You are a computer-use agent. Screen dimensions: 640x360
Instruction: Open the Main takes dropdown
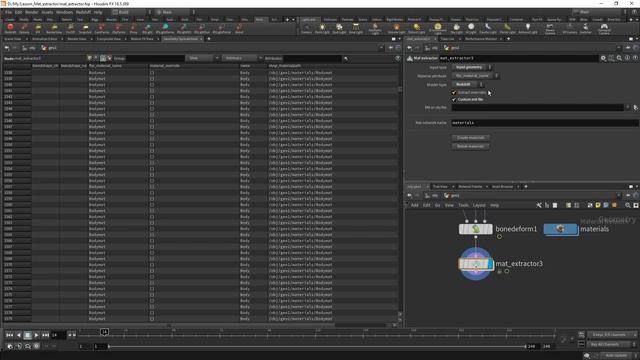(x=176, y=12)
